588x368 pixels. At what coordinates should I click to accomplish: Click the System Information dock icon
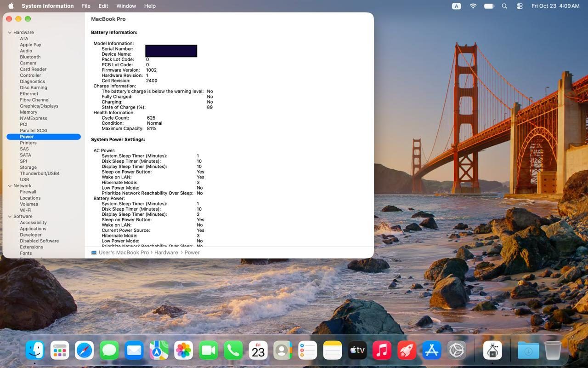click(492, 351)
